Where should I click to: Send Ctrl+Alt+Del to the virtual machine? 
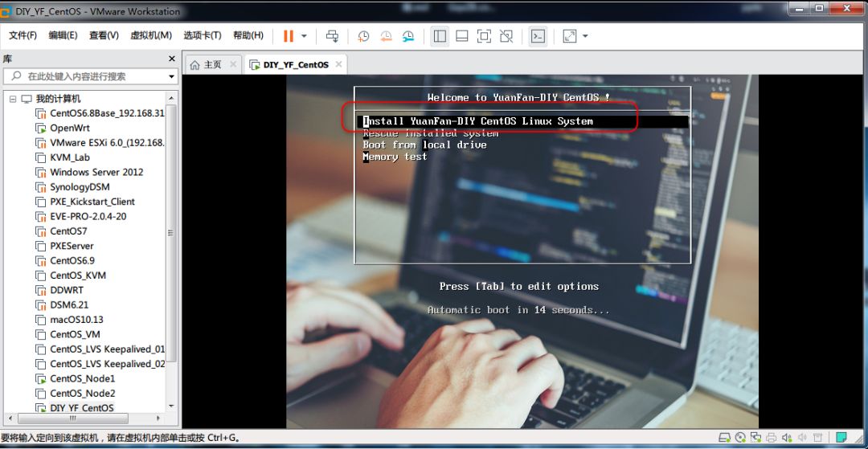332,36
